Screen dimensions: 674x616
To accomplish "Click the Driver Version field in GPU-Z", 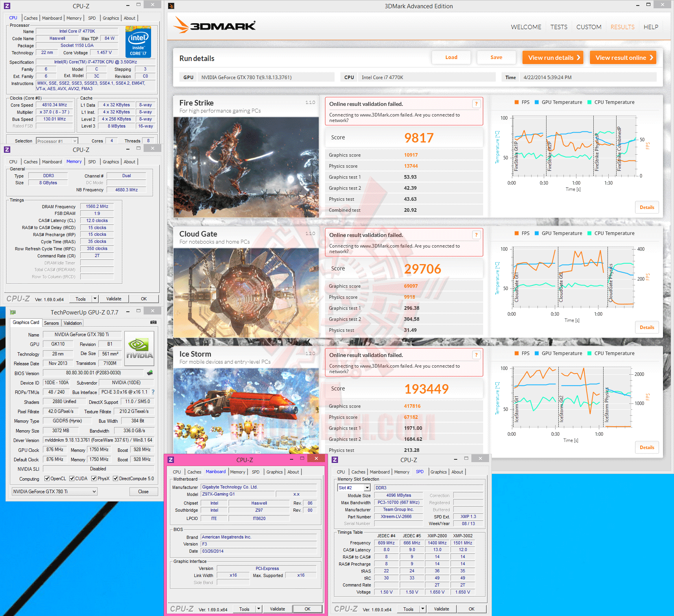I will pos(98,440).
